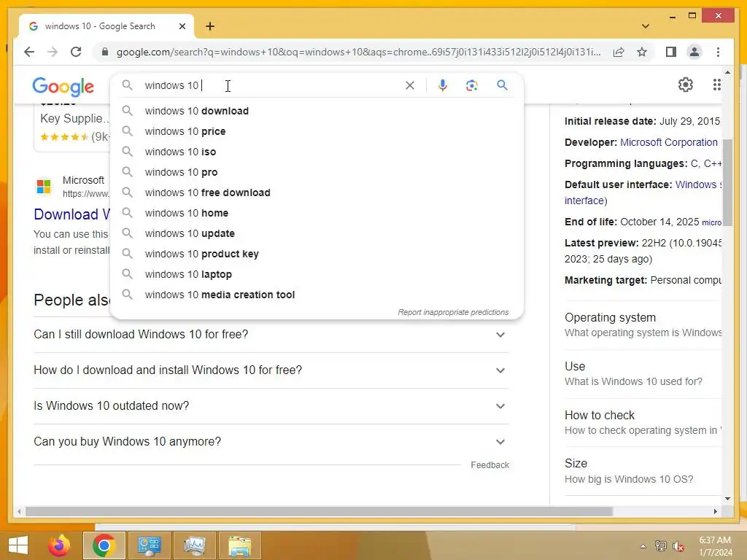This screenshot has height=560, width=747.
Task: Share this page icon
Action: pos(619,52)
